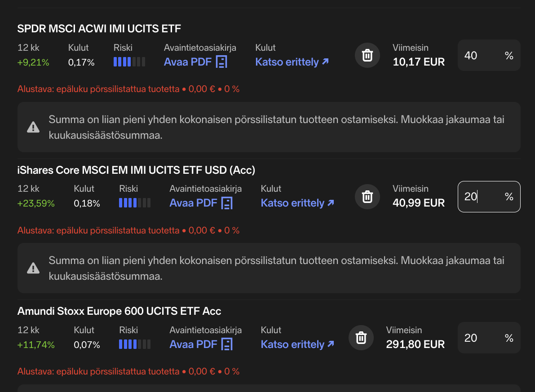Image resolution: width=535 pixels, height=392 pixels.
Task: Open Avaa PDF for Amundi Stoxx Europe 600
Action: tap(193, 344)
